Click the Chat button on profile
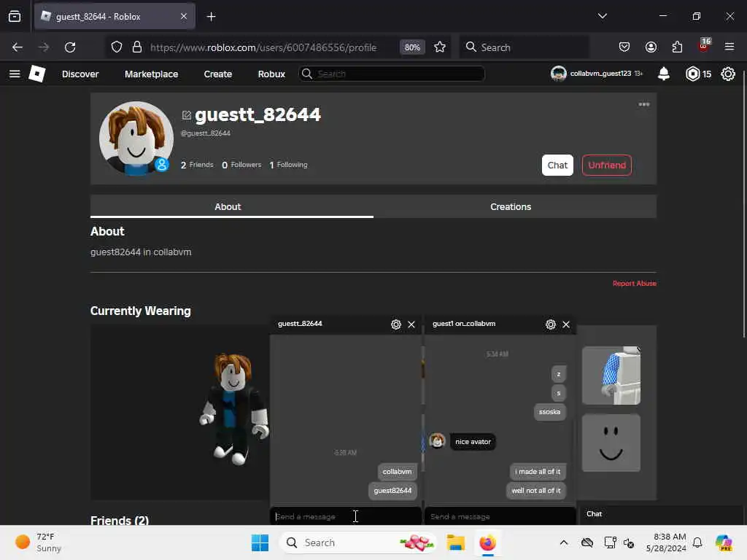 tap(557, 166)
